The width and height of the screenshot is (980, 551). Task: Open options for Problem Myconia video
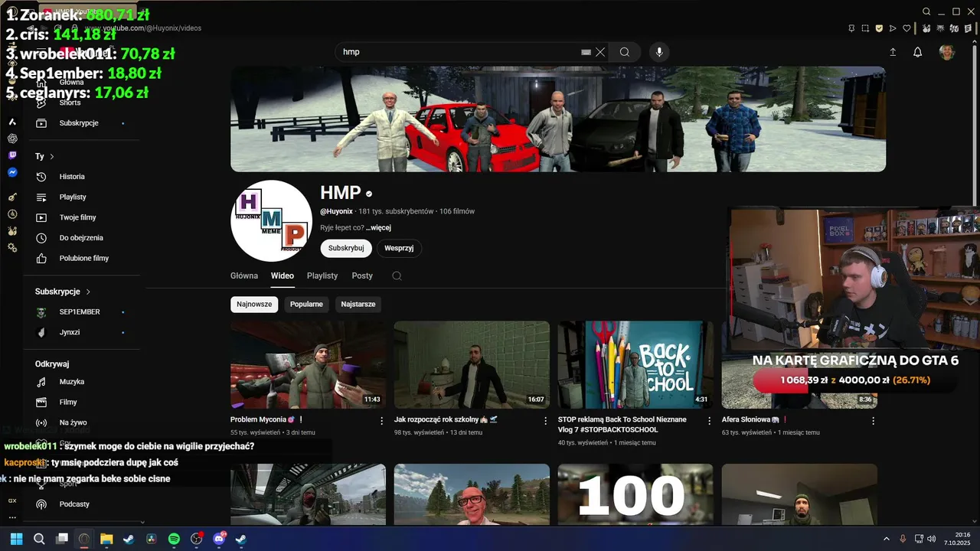382,420
